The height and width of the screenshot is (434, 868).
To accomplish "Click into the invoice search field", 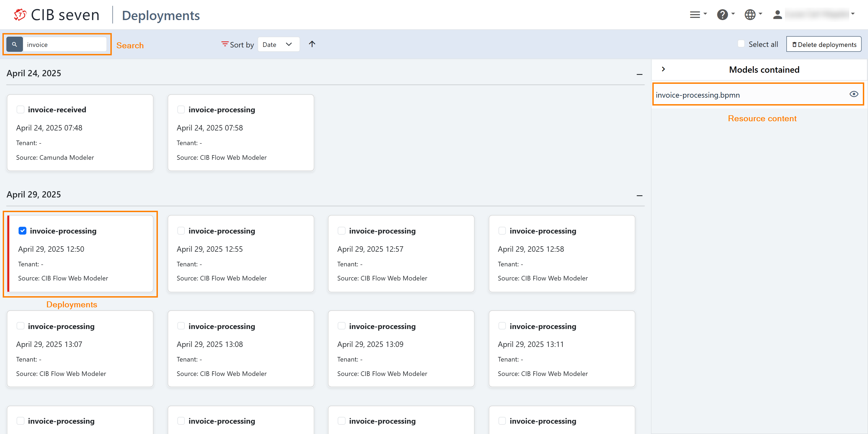I will click(64, 44).
